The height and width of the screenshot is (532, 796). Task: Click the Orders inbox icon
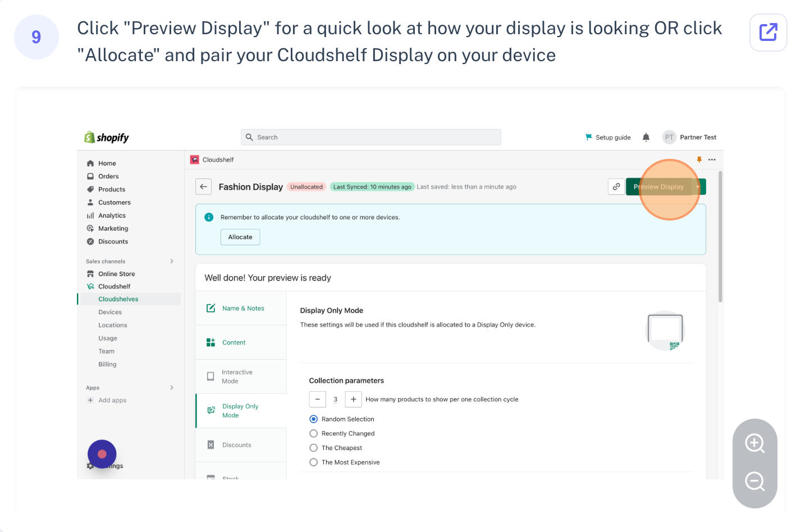[90, 176]
